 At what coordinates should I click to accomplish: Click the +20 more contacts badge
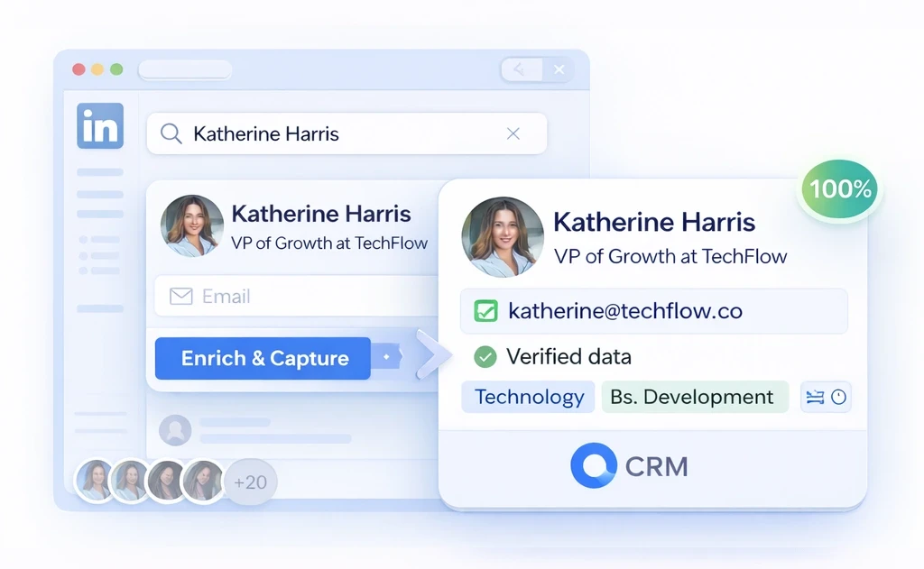point(251,482)
